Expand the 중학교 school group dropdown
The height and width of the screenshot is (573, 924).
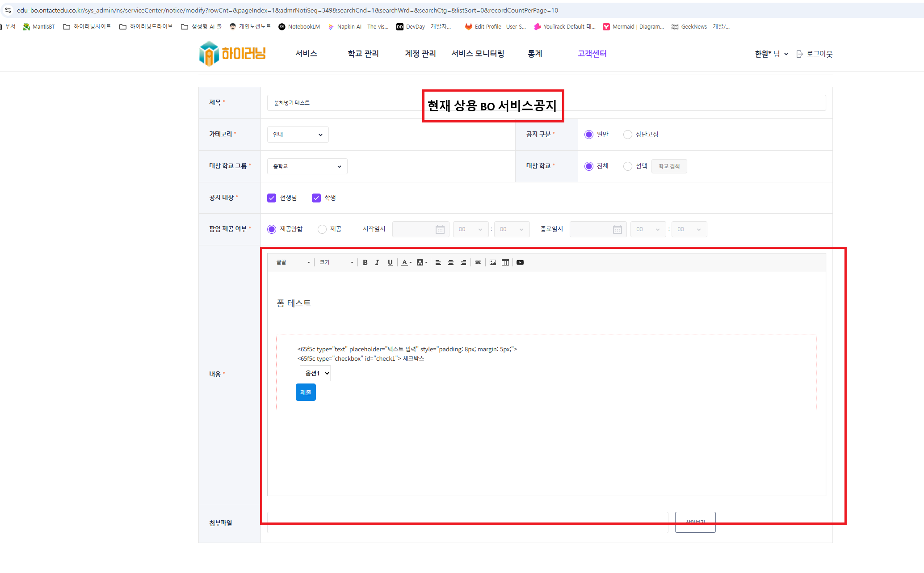[307, 166]
